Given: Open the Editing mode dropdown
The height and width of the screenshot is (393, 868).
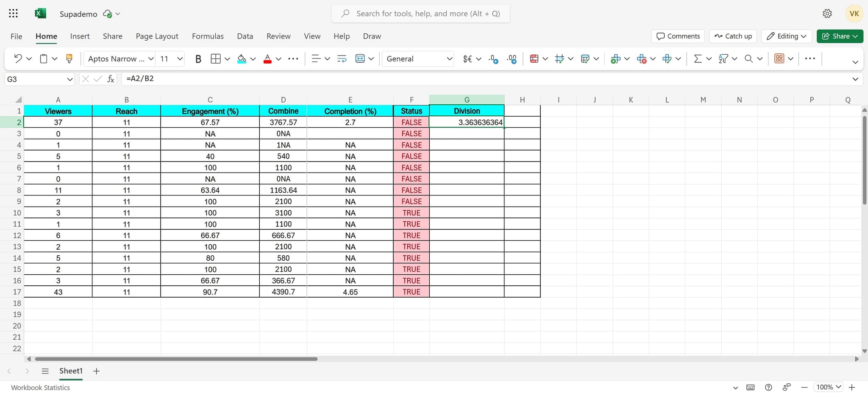Looking at the screenshot, I should (x=787, y=36).
